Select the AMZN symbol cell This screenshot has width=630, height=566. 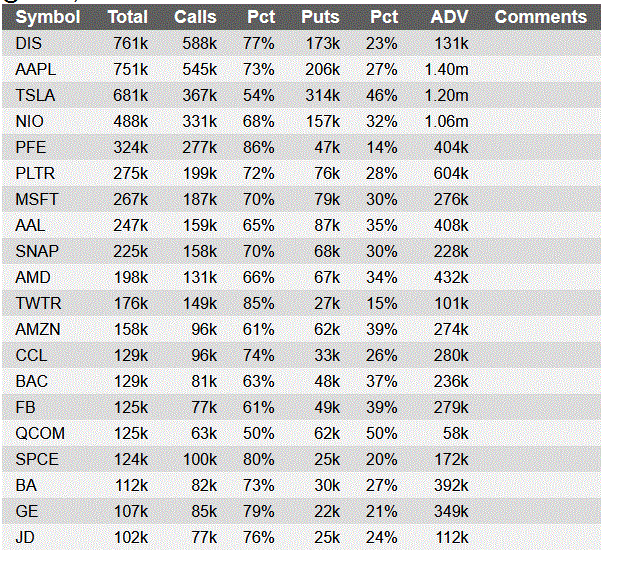[38, 329]
